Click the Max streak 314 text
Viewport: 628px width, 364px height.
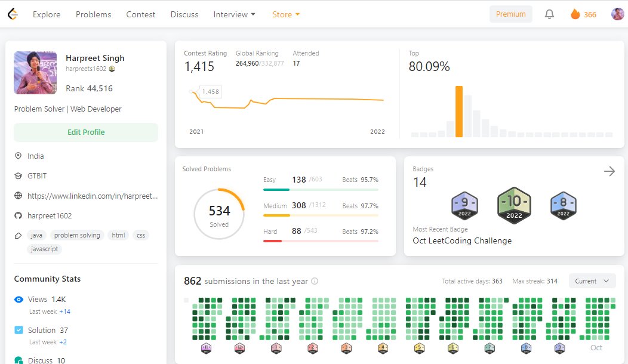coord(535,281)
